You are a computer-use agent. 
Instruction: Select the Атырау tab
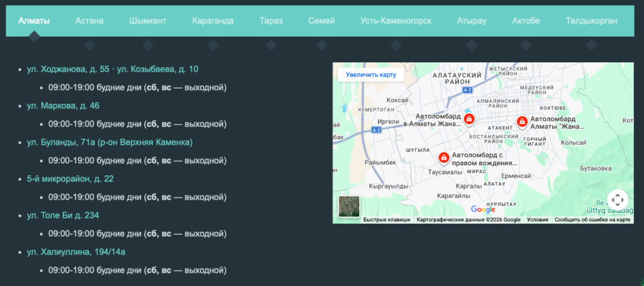click(x=472, y=21)
